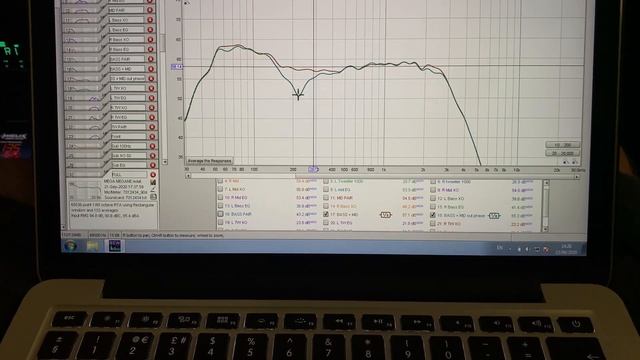Click the legend scrollbar up arrow
This screenshot has height=360, width=640.
(x=546, y=183)
